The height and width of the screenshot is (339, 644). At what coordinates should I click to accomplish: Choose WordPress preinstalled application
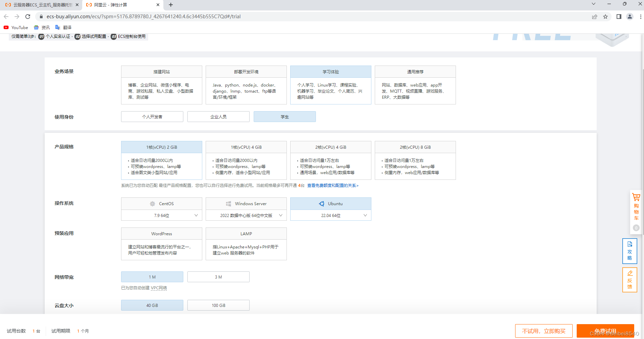[162, 244]
